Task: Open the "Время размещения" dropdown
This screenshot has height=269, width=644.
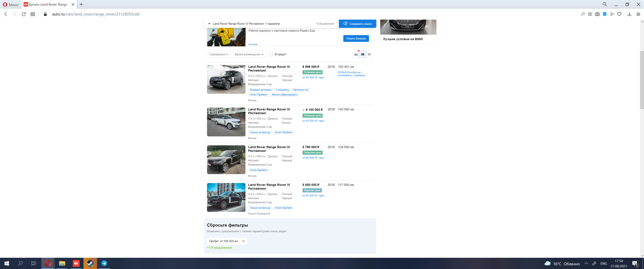Action: 249,54
